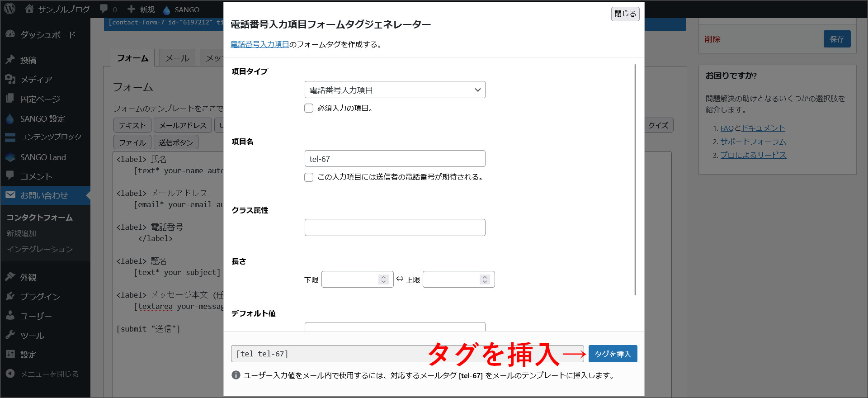Click the Media library icon
The height and width of the screenshot is (398, 868).
[10, 79]
